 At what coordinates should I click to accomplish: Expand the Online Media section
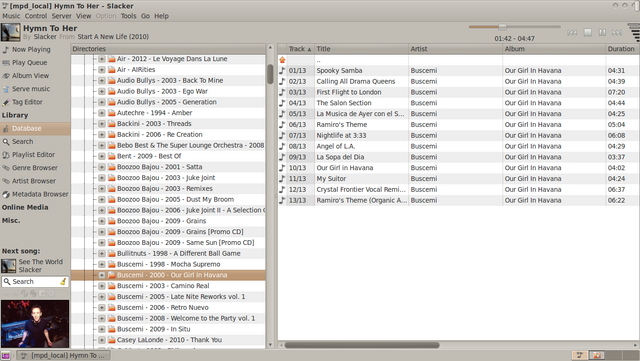click(x=25, y=207)
